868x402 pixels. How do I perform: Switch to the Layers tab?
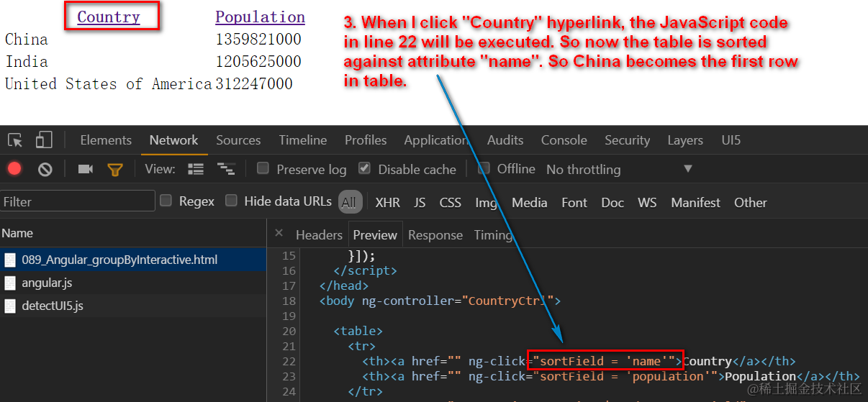coord(685,140)
